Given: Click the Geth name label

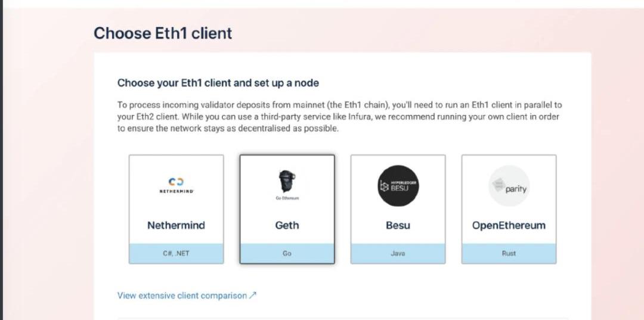Looking at the screenshot, I should click(287, 225).
